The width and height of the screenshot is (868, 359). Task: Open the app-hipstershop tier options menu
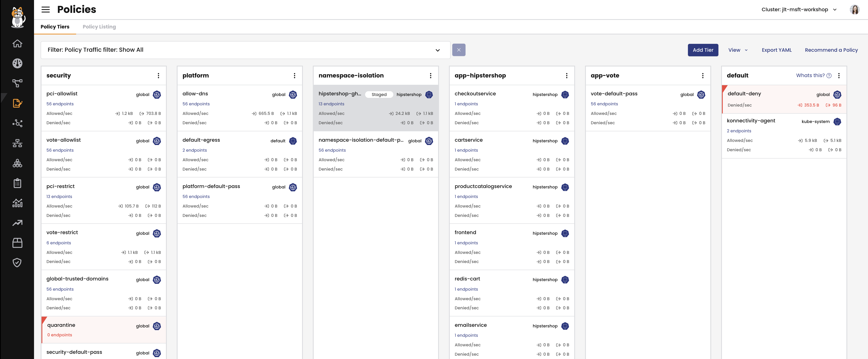[x=566, y=76]
